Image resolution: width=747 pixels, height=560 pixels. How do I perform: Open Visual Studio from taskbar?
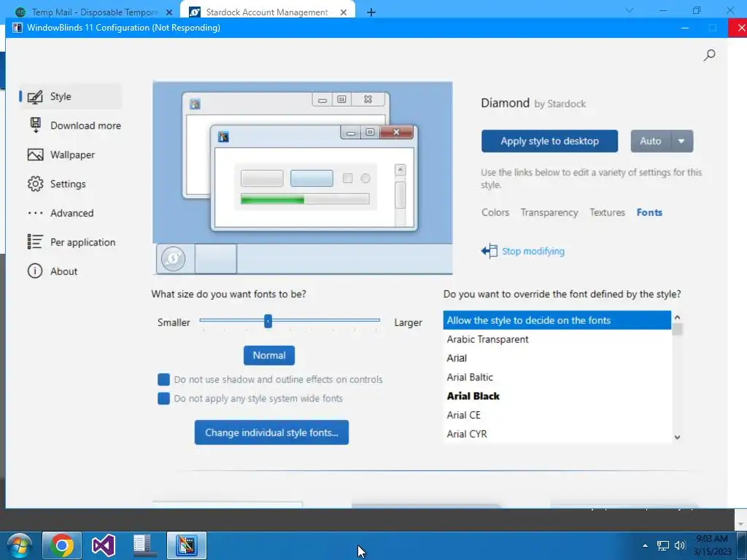(104, 545)
